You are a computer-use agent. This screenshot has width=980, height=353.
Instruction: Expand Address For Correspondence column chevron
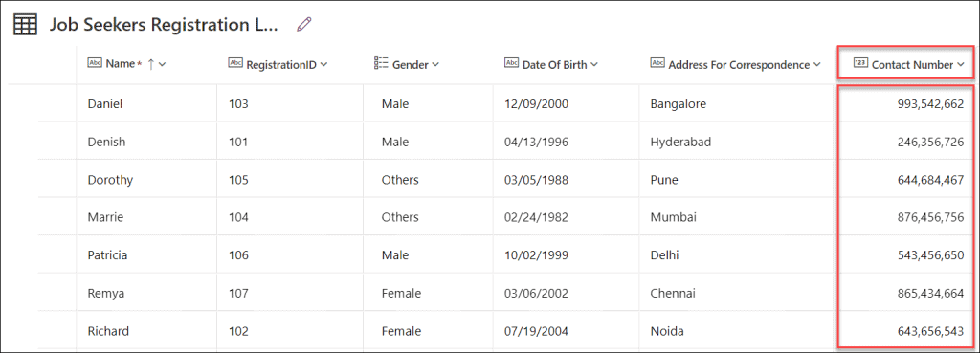coord(817,64)
